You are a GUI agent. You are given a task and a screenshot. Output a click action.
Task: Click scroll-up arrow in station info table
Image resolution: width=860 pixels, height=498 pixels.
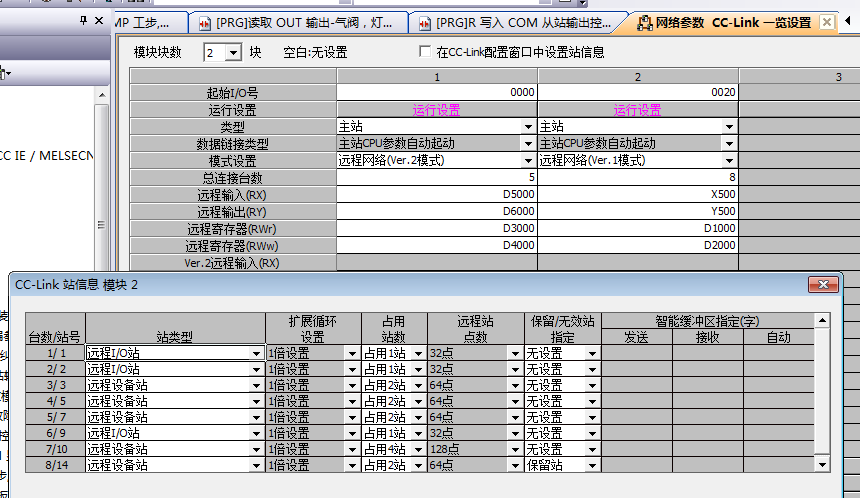click(x=823, y=320)
